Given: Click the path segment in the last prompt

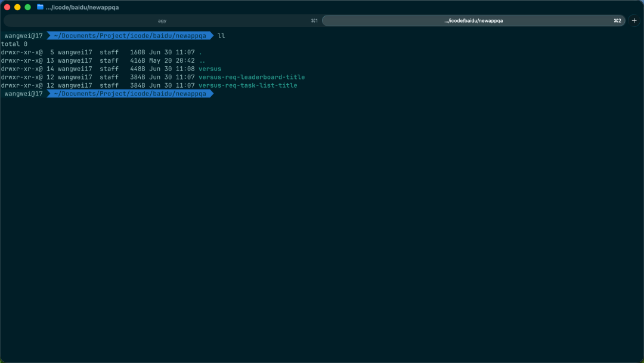Looking at the screenshot, I should coord(130,94).
